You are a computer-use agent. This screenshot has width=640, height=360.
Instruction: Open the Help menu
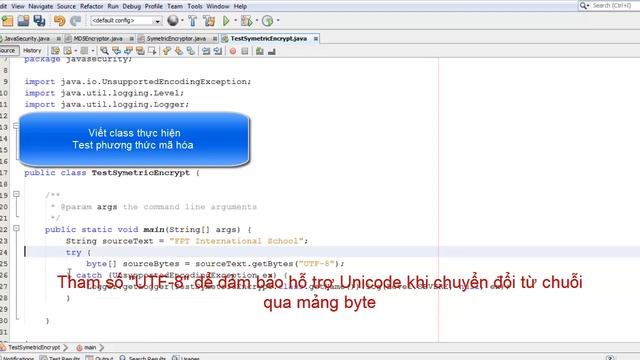point(240,6)
